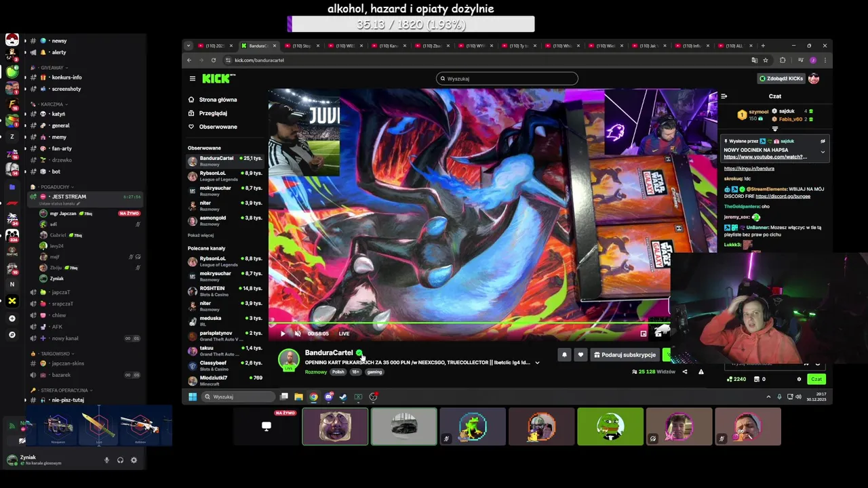Screen dimensions: 868x488
Task: Open Chrome from Windows taskbar
Action: tap(313, 396)
